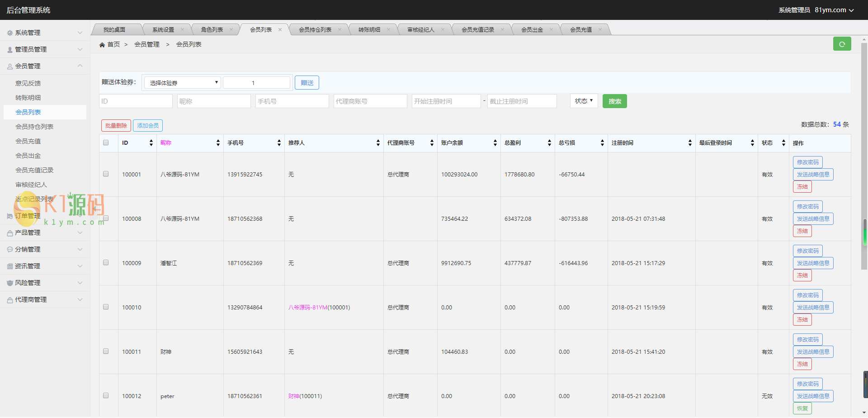This screenshot has width=868, height=418.
Task: Sort table by 注册时间 column arrows
Action: pos(690,143)
